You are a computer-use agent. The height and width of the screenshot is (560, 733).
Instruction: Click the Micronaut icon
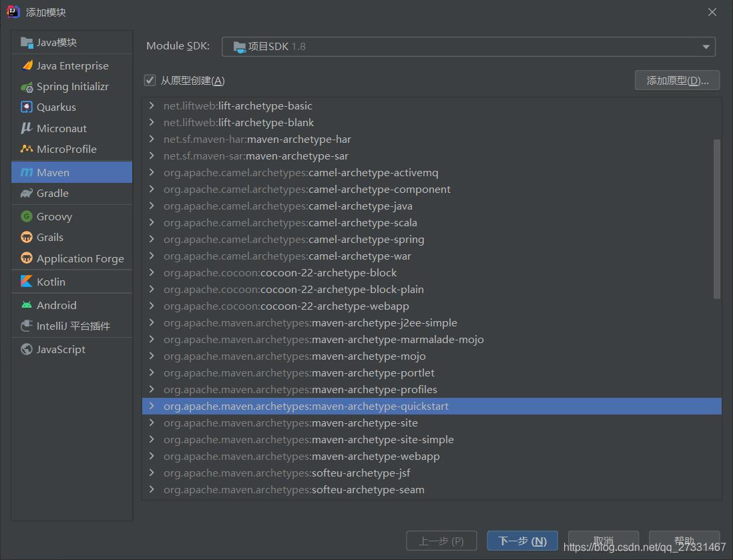point(27,127)
